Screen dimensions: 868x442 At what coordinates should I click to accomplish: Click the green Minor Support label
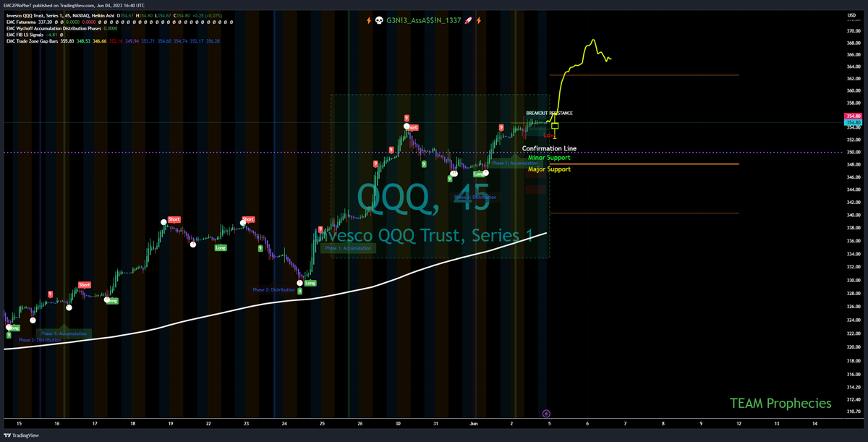(x=549, y=157)
